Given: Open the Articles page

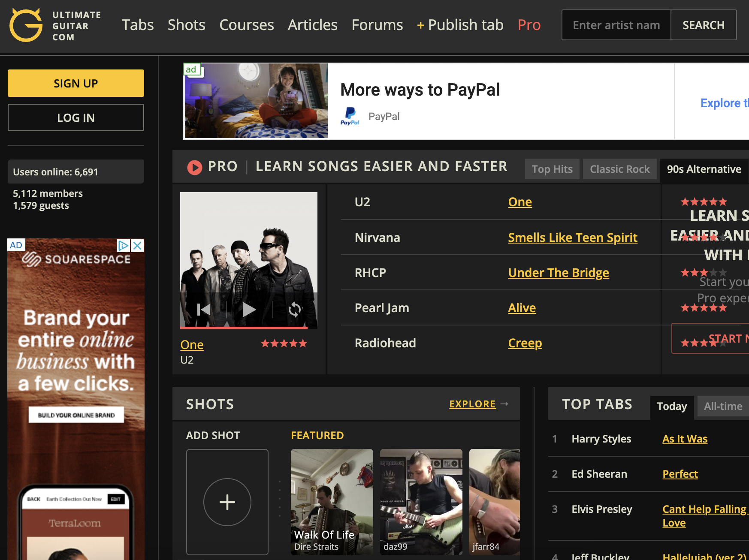Looking at the screenshot, I should tap(313, 25).
